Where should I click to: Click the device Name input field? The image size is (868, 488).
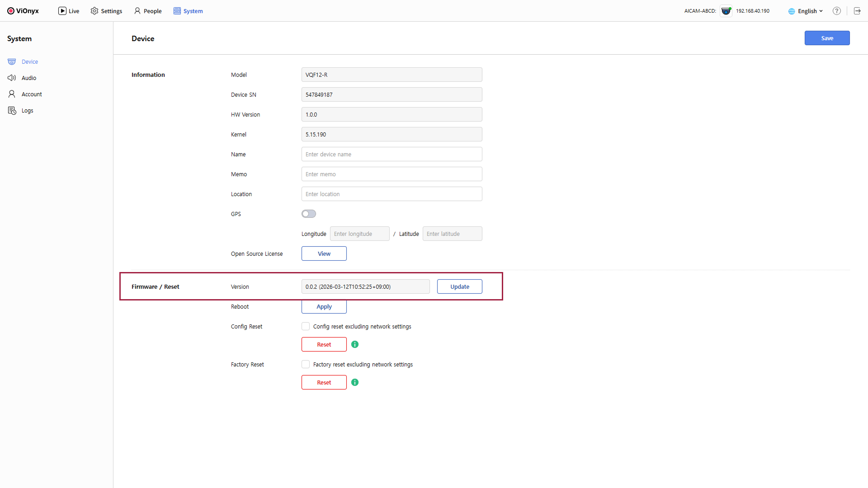392,154
